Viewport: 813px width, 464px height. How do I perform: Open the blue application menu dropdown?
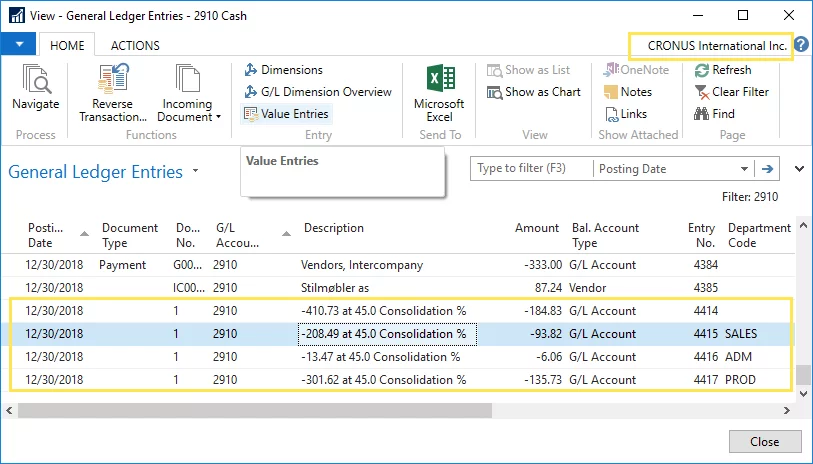(x=19, y=45)
